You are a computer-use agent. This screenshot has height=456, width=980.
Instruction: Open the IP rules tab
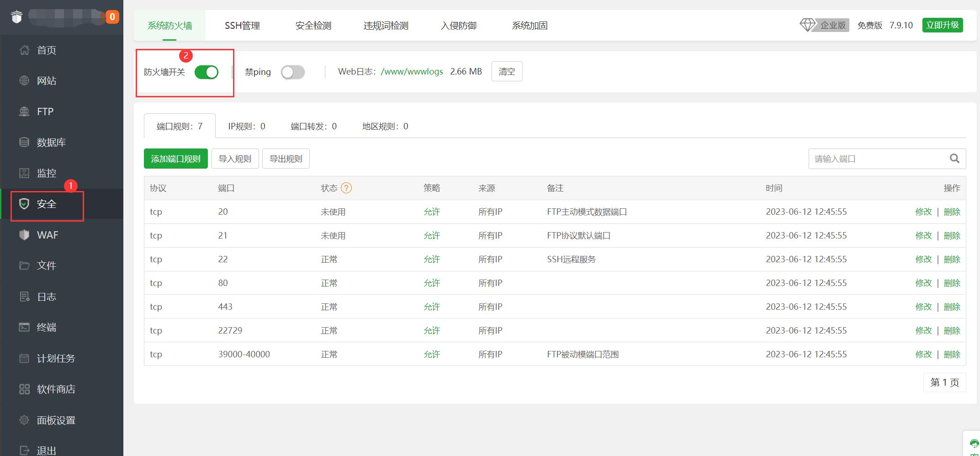[x=246, y=127]
